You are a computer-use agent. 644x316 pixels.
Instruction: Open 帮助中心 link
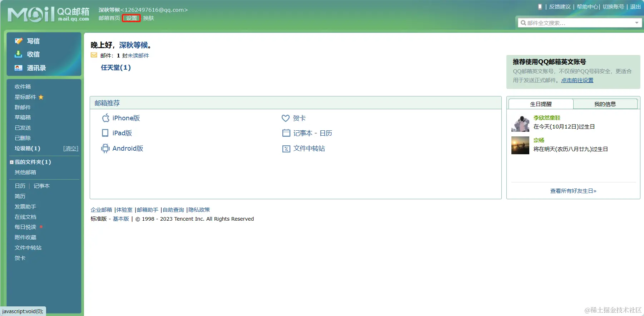click(x=587, y=7)
